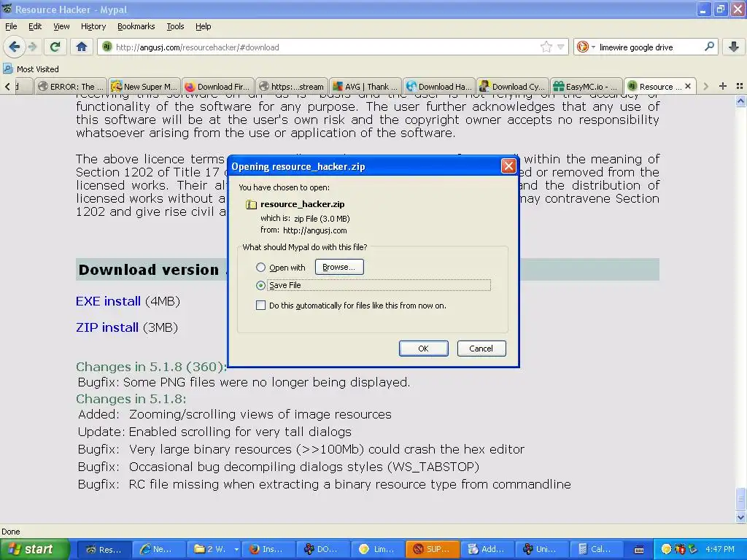Image resolution: width=747 pixels, height=560 pixels.
Task: Switch to the Firefox Ins... taskbar item
Action: [x=267, y=549]
